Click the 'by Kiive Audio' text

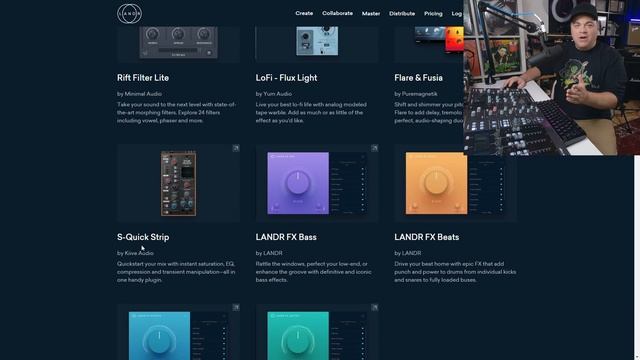pyautogui.click(x=135, y=253)
